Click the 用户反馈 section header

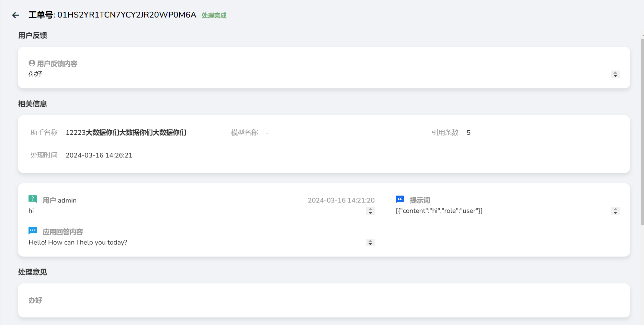click(32, 35)
